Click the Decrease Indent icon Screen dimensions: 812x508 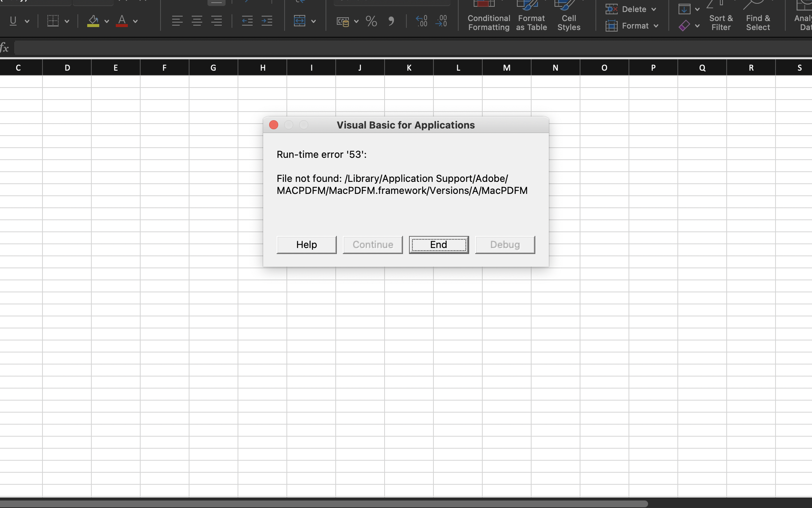247,21
